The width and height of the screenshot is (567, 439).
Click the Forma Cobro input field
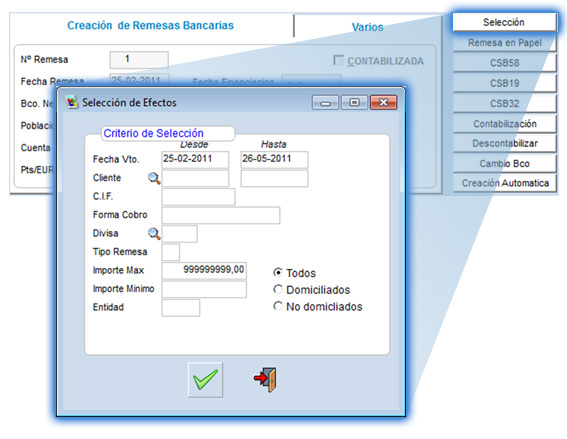coord(221,215)
